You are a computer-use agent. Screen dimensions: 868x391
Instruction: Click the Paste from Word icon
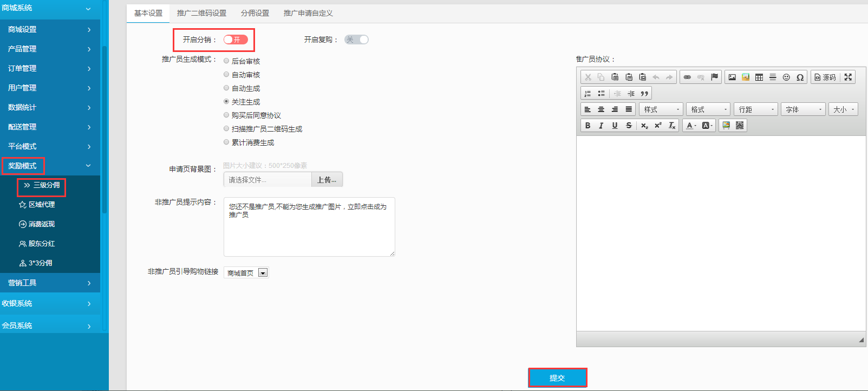coord(642,77)
